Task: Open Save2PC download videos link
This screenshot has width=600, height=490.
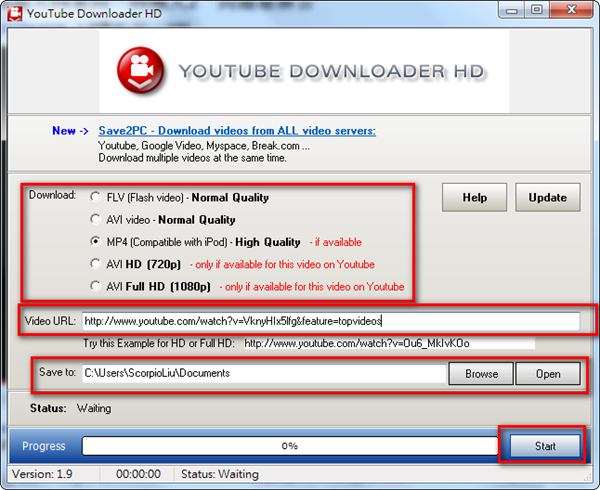Action: pyautogui.click(x=237, y=131)
